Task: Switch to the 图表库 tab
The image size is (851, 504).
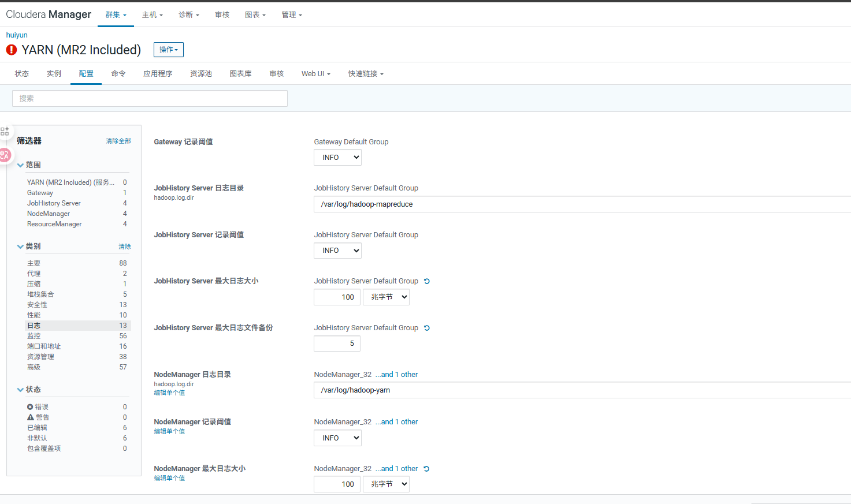Action: coord(240,74)
